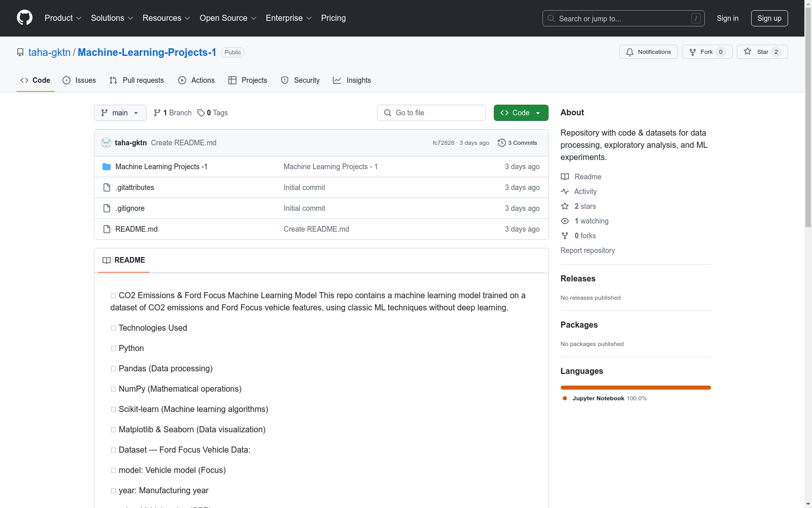The image size is (812, 508).
Task: Expand the Resources menu
Action: click(166, 18)
